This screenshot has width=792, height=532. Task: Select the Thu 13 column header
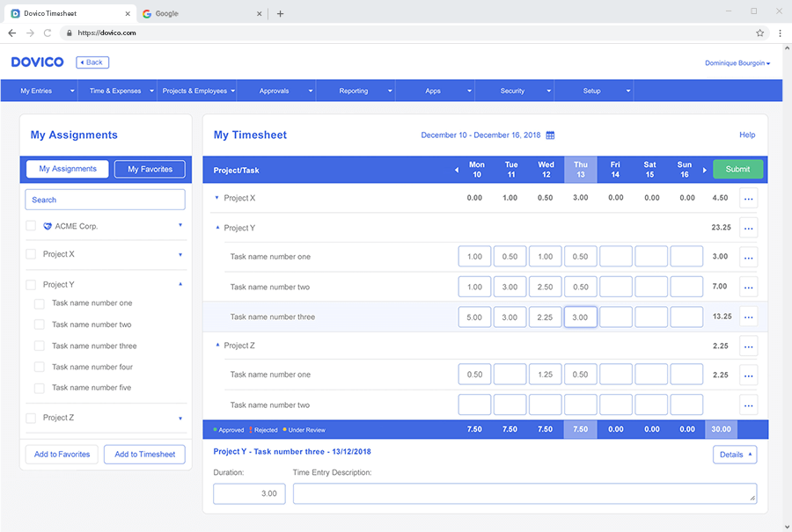click(580, 169)
